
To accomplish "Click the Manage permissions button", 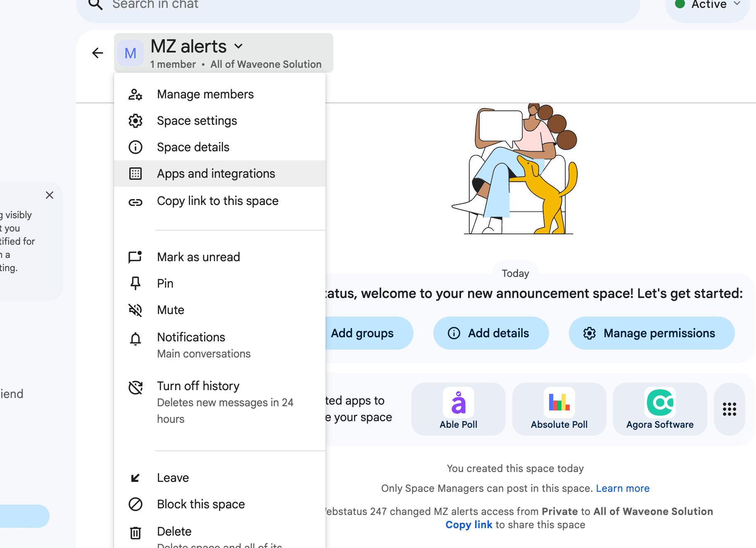I will click(x=651, y=333).
